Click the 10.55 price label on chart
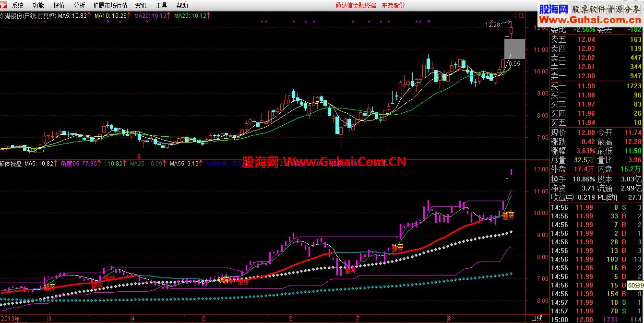The width and height of the screenshot is (644, 323). point(514,63)
